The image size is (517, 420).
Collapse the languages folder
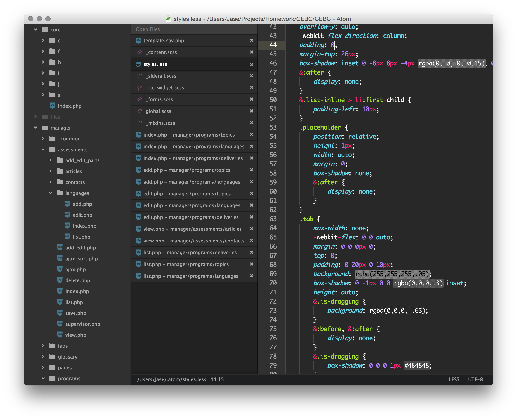coord(51,193)
